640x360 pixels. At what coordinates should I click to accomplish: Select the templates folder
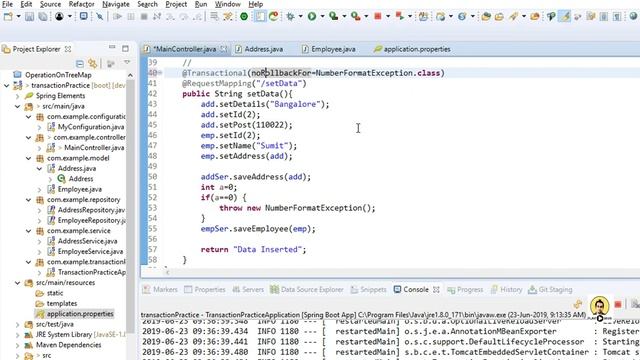point(62,303)
